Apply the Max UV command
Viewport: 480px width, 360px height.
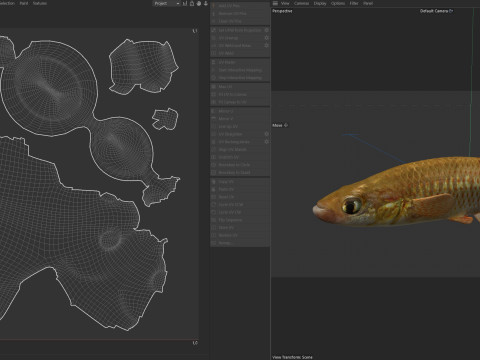(x=240, y=87)
